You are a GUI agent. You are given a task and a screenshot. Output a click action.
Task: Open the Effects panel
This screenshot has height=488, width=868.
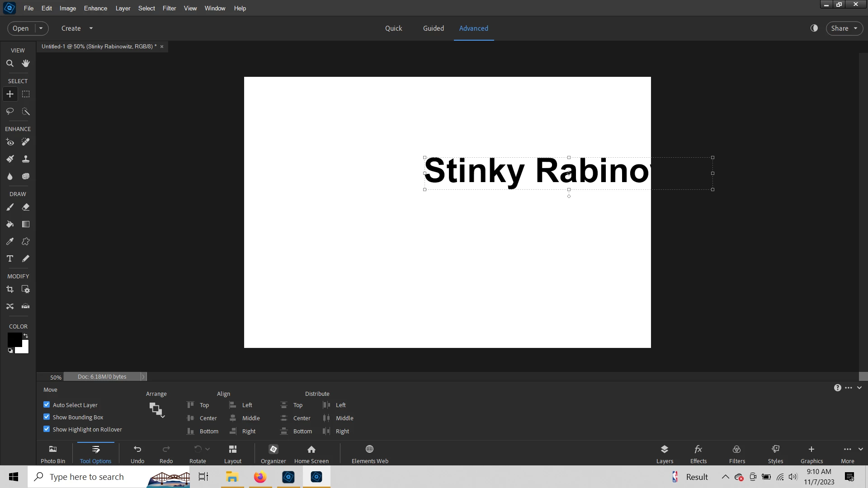pyautogui.click(x=698, y=453)
